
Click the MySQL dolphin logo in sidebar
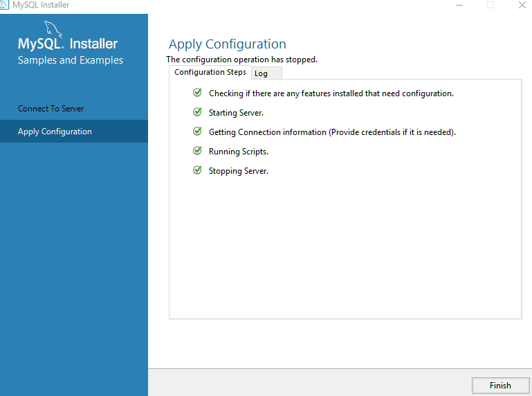[x=54, y=29]
